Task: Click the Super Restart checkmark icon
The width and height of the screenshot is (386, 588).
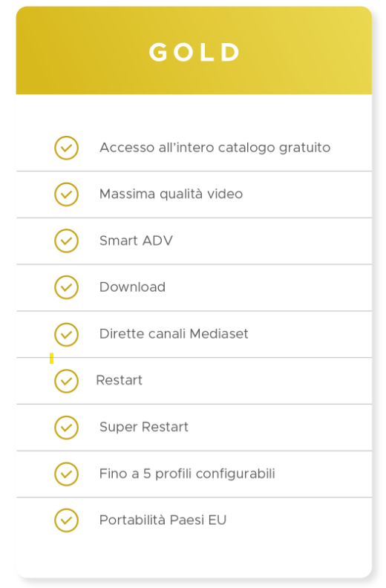Action: pos(66,427)
